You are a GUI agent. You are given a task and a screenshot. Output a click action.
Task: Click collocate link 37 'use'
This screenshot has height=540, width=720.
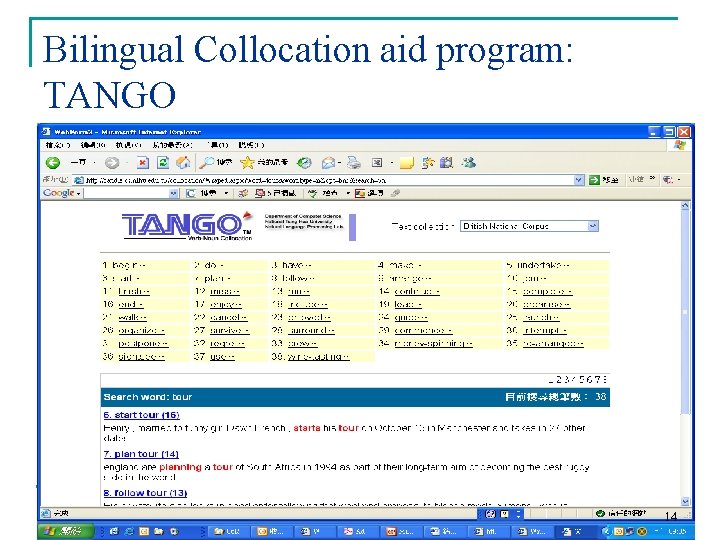tap(222, 356)
